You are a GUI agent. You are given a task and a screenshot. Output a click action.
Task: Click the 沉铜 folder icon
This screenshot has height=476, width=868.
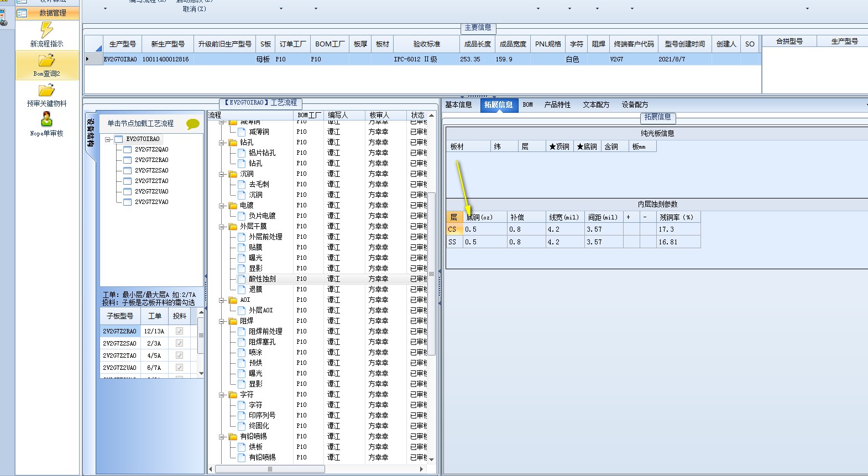click(233, 174)
